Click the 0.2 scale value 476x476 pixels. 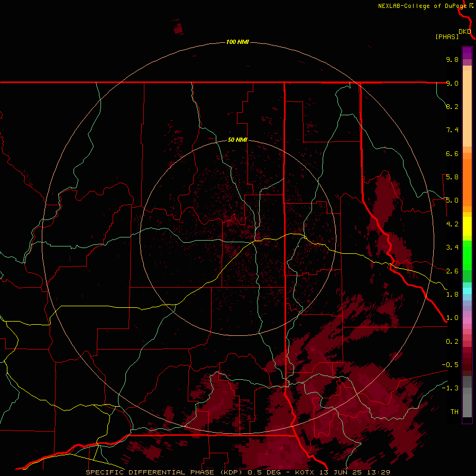[452, 342]
